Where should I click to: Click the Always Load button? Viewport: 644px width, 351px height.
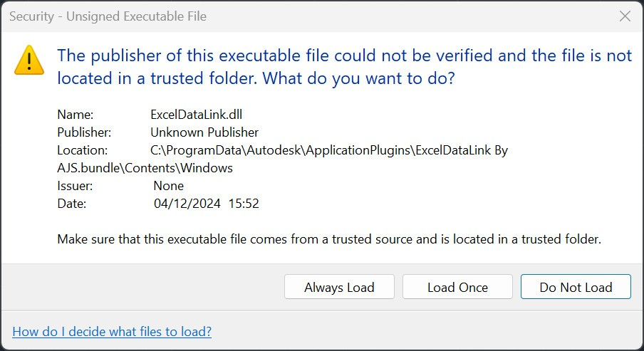click(x=339, y=287)
